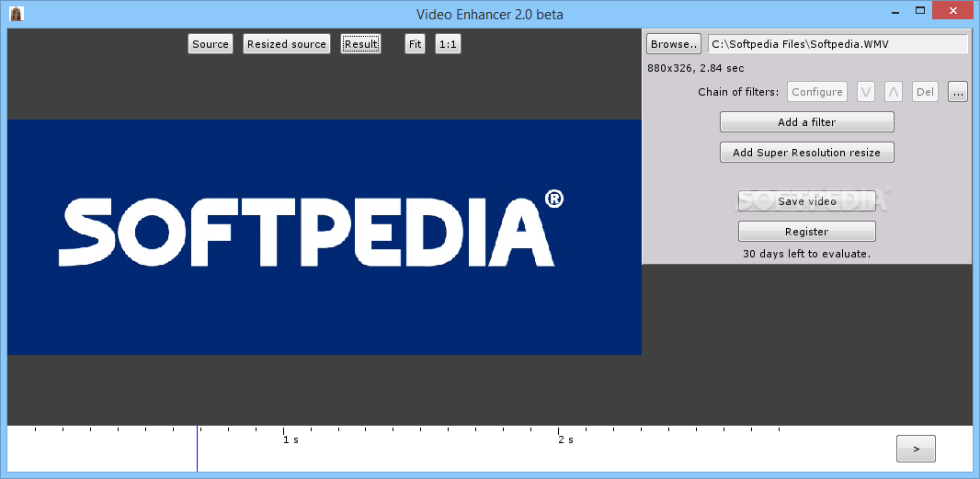Click the Softpedia video preview frame
Image resolution: width=980 pixels, height=479 pixels.
point(325,237)
